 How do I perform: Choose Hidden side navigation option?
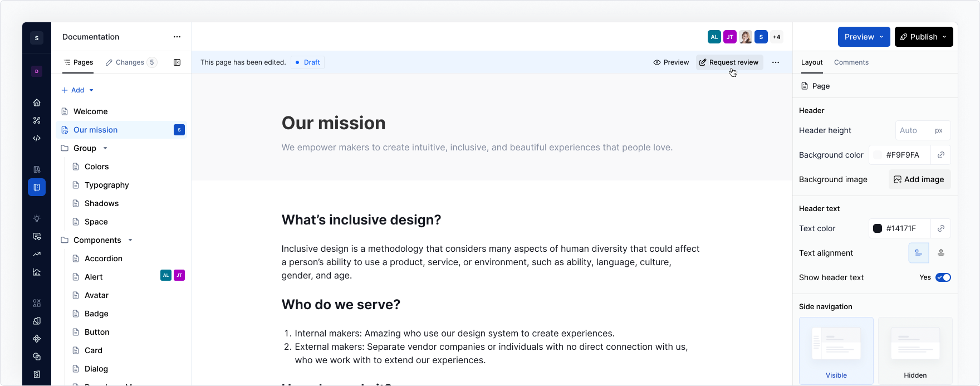click(x=915, y=351)
